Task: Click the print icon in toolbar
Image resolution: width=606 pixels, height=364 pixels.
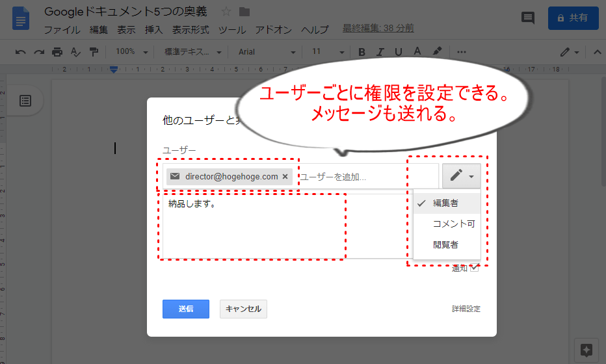Action: (57, 52)
